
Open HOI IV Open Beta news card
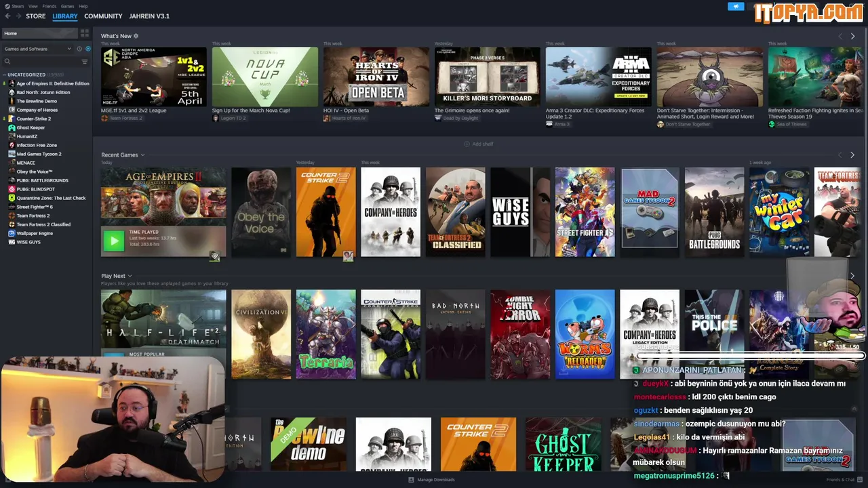pos(376,77)
